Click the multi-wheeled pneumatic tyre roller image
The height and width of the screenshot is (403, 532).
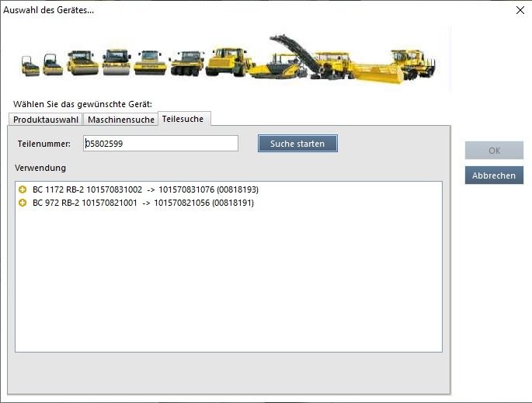[186, 62]
